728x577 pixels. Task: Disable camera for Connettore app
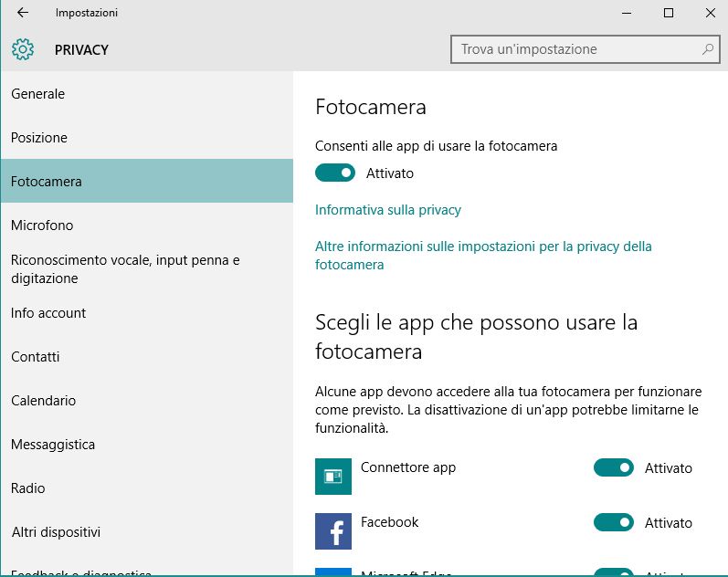click(613, 468)
